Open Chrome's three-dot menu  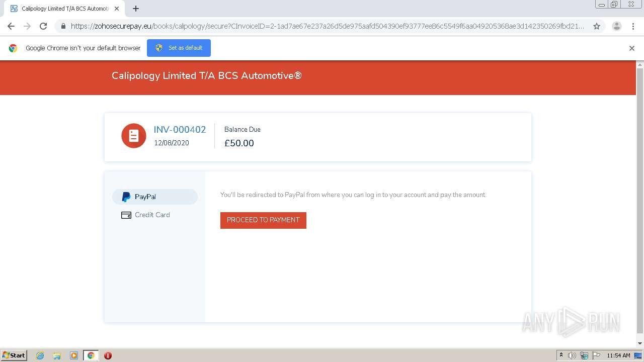(633, 26)
